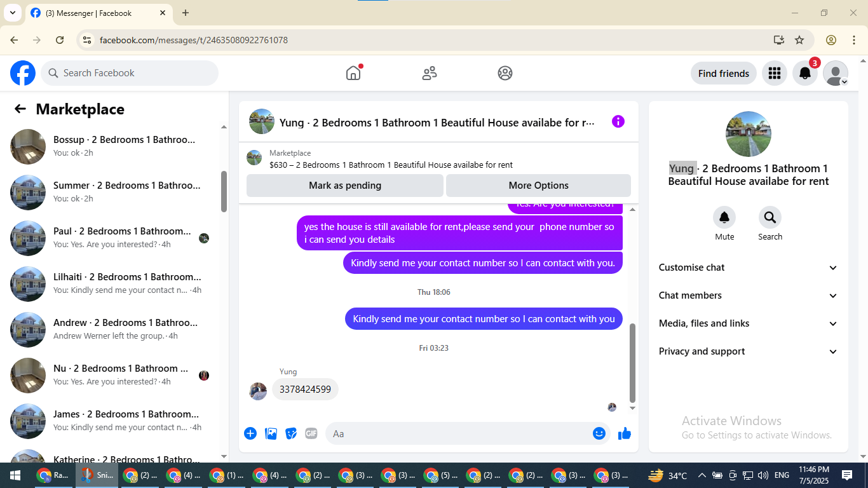Open the Summer conversation
Image resolution: width=868 pixels, height=488 pixels.
click(111, 192)
